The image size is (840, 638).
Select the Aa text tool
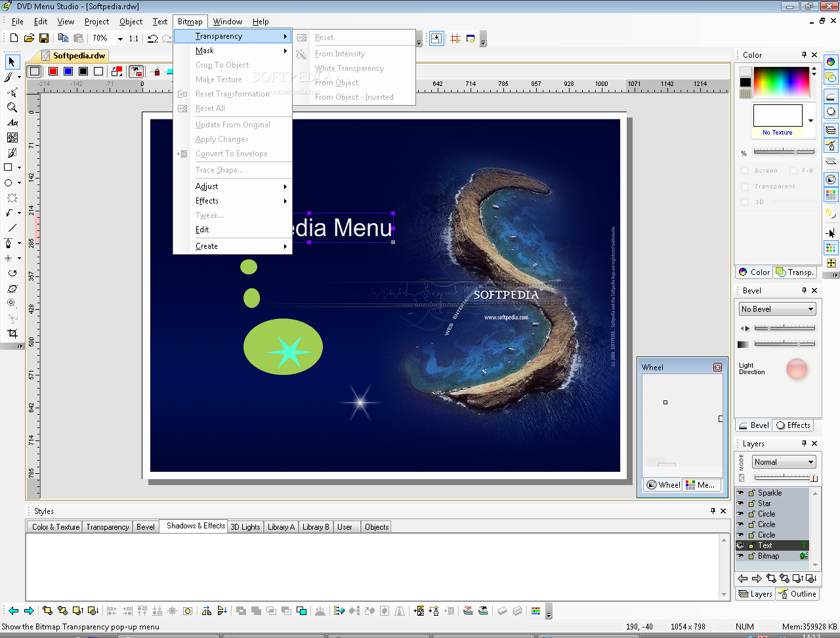(12, 122)
